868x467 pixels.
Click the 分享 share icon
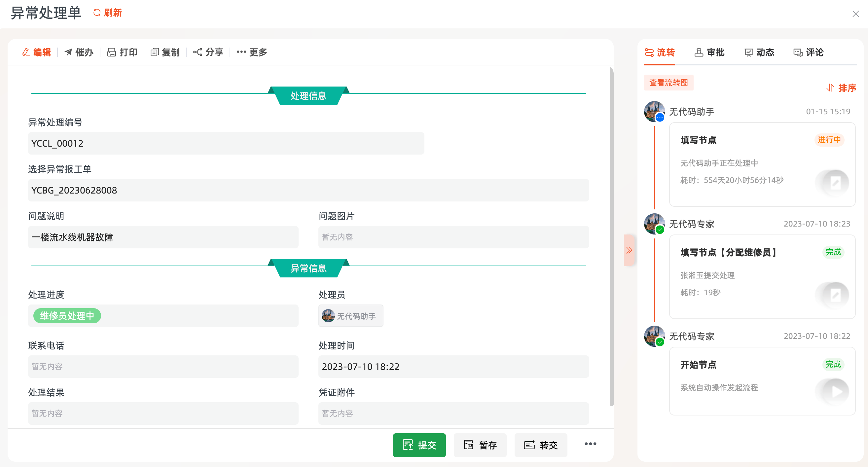(x=198, y=52)
